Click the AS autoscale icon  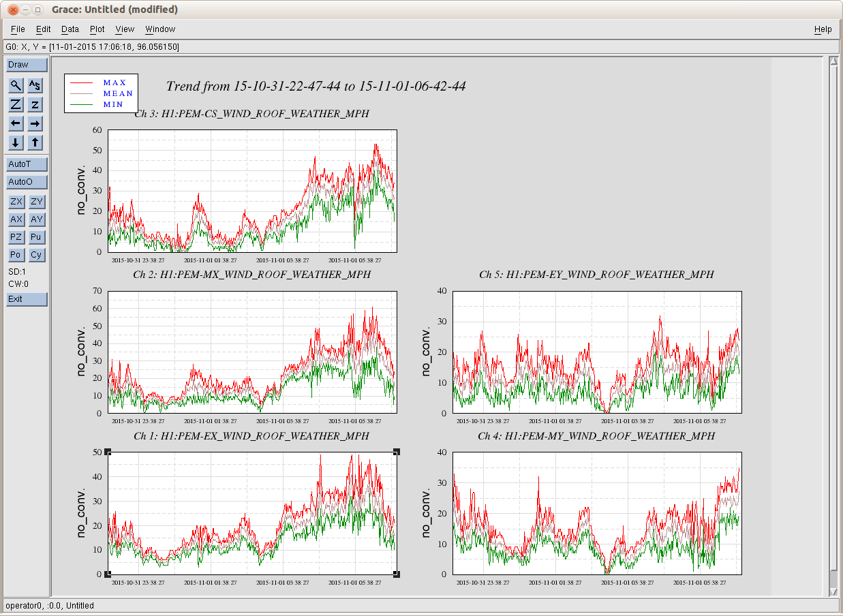[x=35, y=85]
